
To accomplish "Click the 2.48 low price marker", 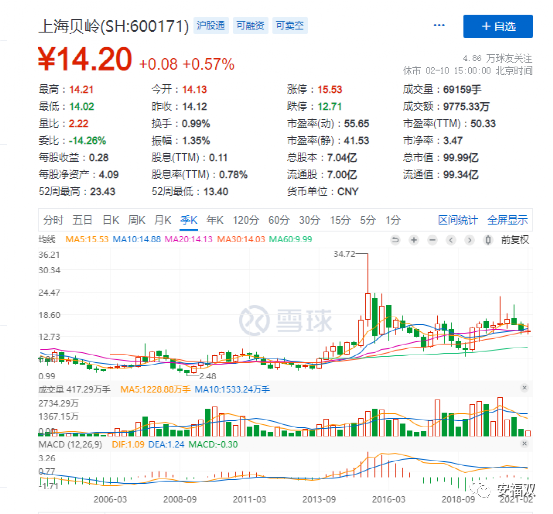I will click(x=208, y=376).
